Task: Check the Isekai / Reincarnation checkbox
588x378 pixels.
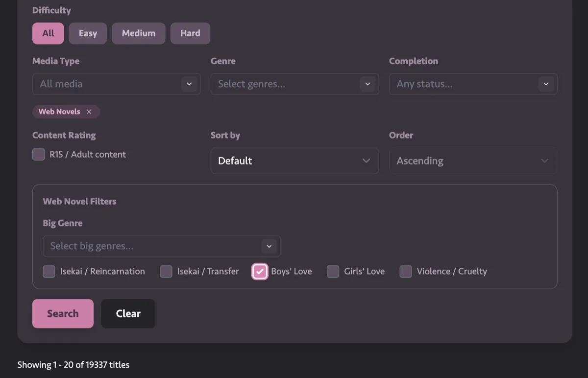Action: 49,271
